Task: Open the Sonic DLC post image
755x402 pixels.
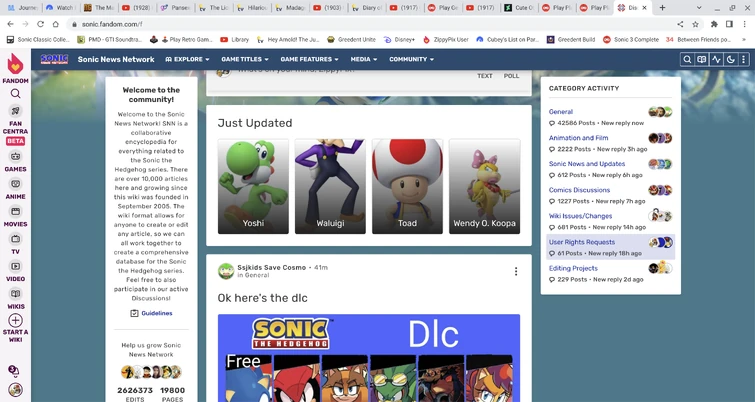Action: 369,358
